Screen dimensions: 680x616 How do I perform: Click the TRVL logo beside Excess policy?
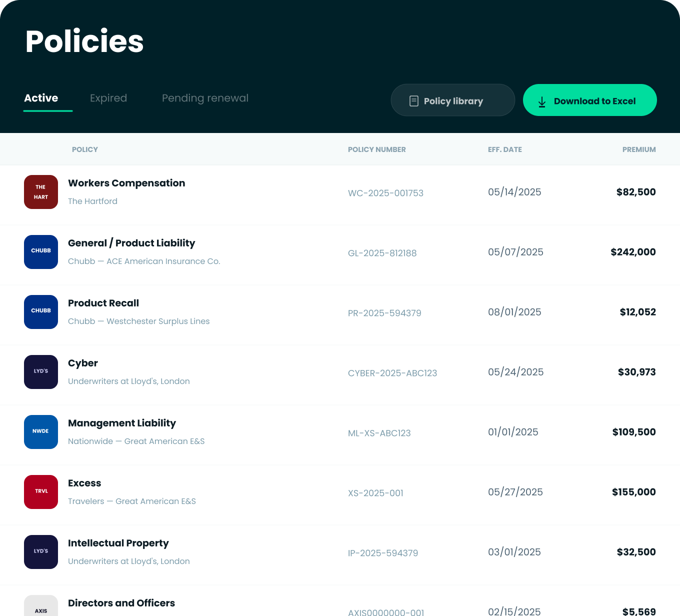pos(41,492)
